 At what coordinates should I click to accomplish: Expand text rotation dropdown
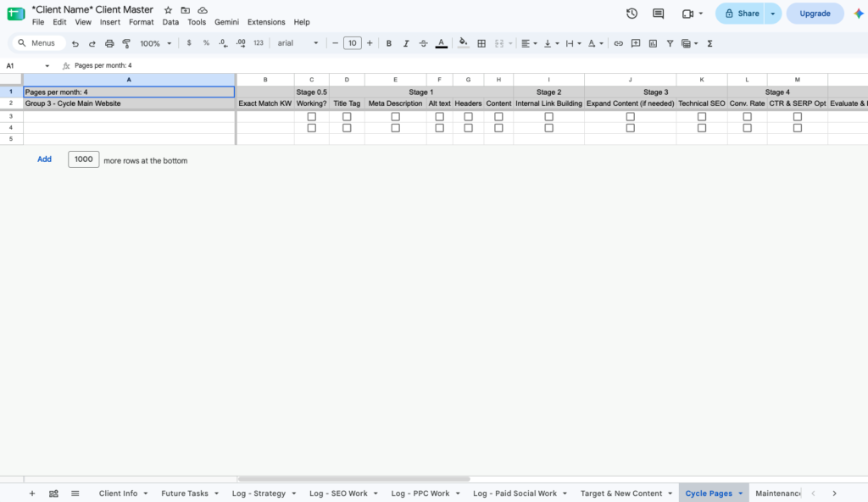point(602,43)
